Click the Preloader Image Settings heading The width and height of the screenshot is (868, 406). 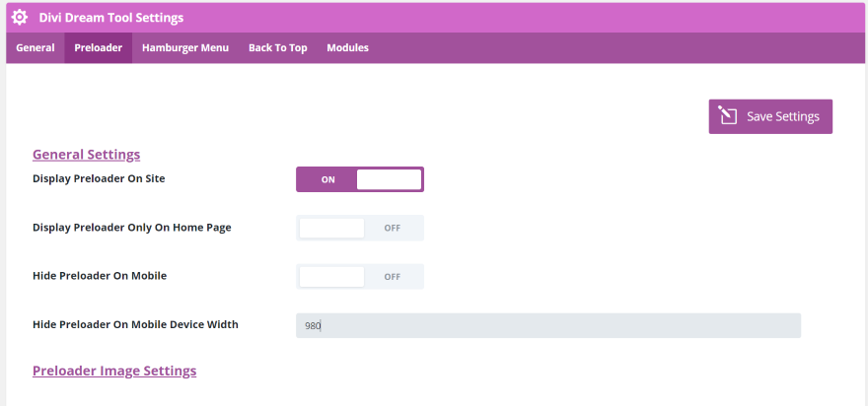pyautogui.click(x=114, y=371)
